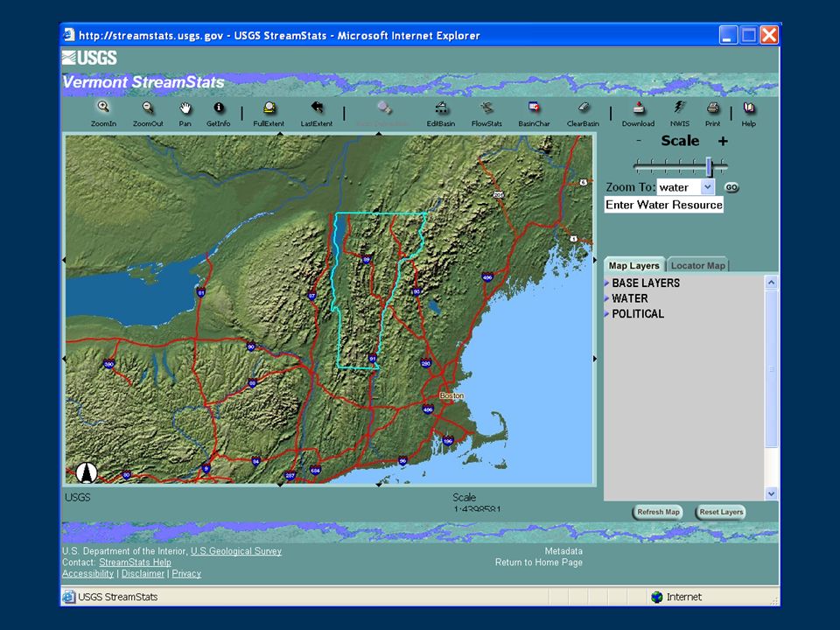Click the ClearBasin eraser icon

tap(584, 108)
